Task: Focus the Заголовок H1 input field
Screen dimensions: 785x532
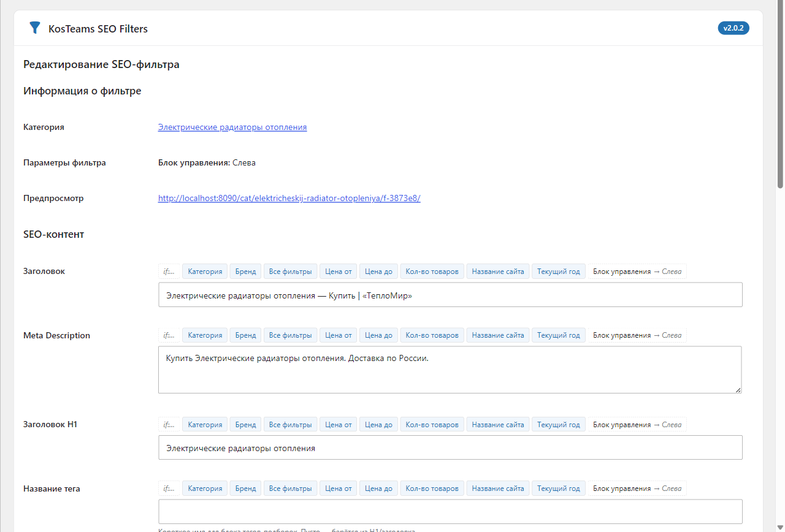Action: pyautogui.click(x=450, y=447)
